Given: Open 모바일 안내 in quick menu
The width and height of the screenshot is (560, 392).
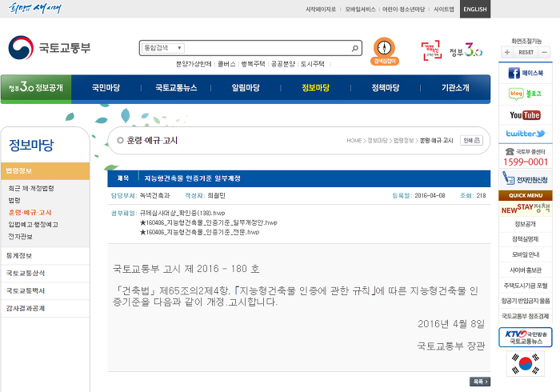Looking at the screenshot, I should click(x=526, y=255).
